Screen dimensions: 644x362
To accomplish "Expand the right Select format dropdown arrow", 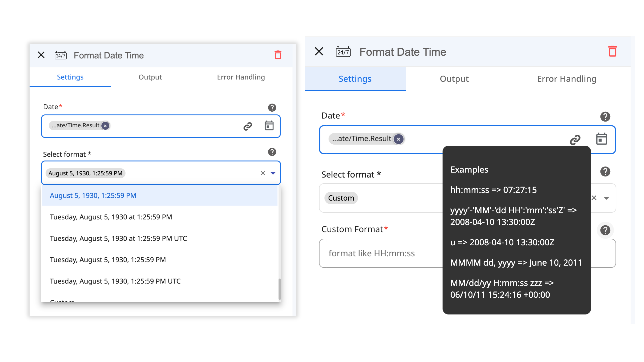I will (606, 198).
